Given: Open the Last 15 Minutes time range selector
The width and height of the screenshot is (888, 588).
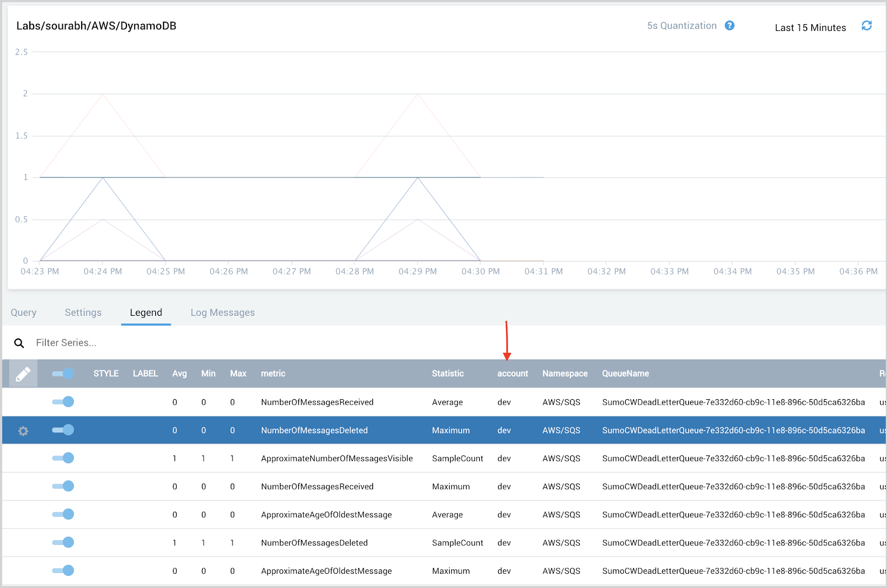Looking at the screenshot, I should (810, 27).
